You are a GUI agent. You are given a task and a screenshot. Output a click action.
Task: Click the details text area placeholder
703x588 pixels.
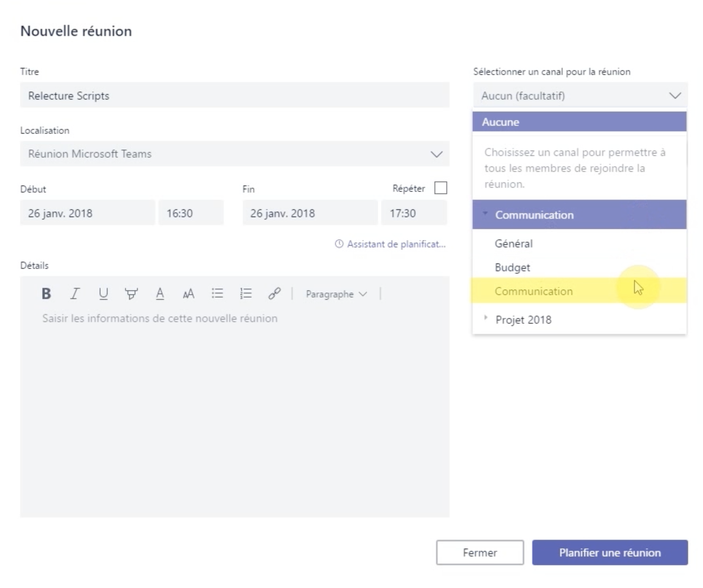point(160,318)
